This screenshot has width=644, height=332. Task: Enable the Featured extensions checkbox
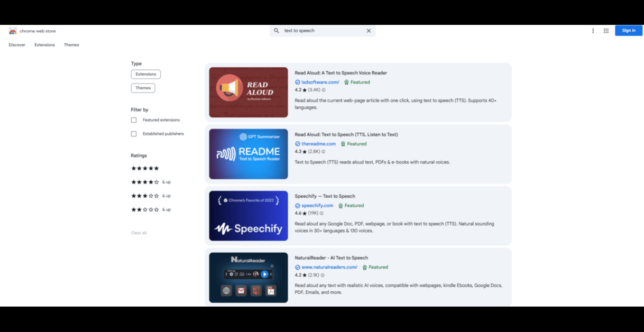click(134, 120)
